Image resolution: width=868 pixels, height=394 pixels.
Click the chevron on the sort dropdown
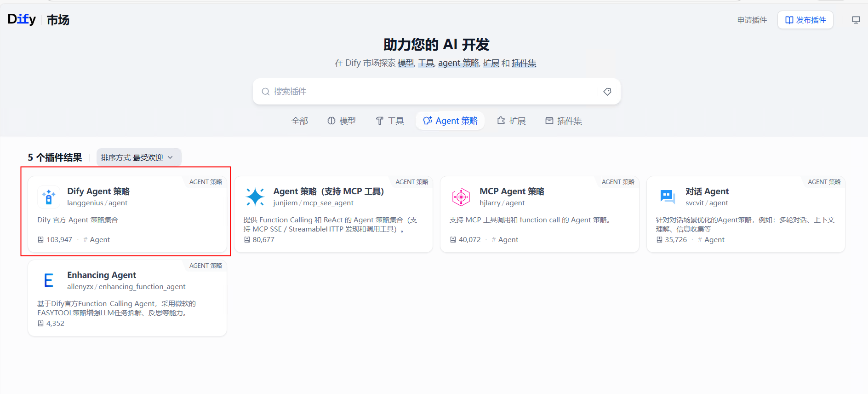coord(170,157)
